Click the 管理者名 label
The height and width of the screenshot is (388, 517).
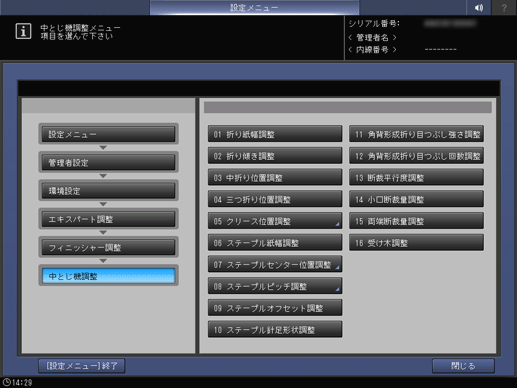372,37
